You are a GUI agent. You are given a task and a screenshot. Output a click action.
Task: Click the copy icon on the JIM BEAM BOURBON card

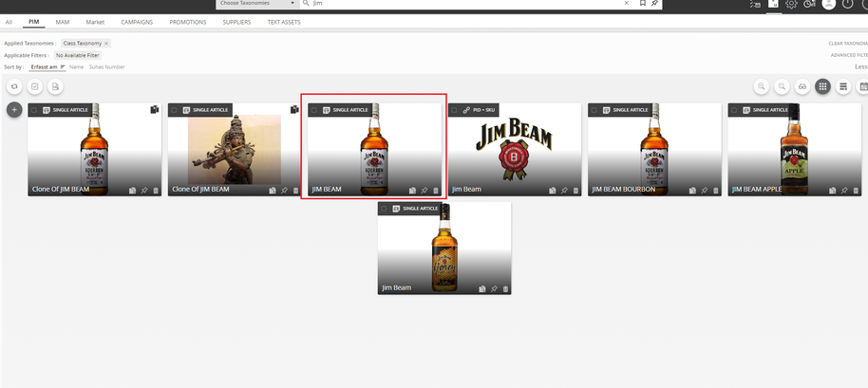692,190
